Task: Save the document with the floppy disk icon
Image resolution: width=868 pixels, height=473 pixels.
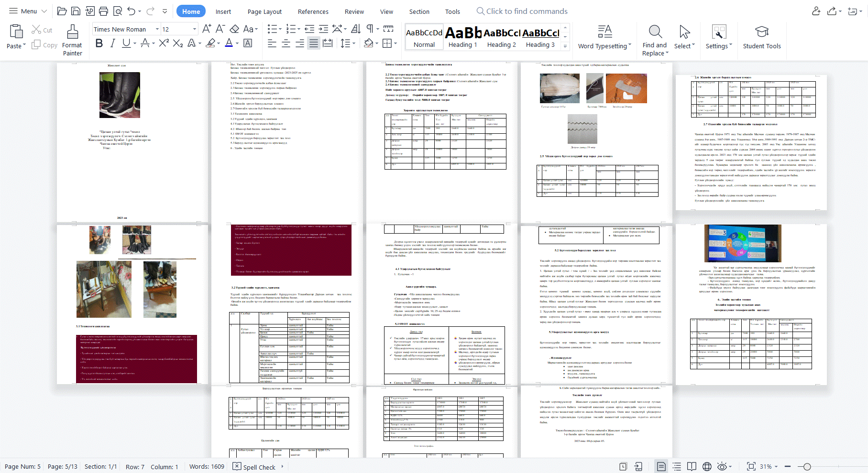Action: pyautogui.click(x=76, y=11)
